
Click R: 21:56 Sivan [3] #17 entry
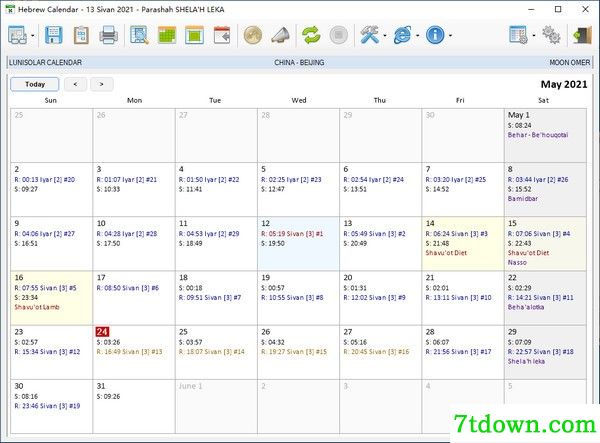click(x=458, y=352)
